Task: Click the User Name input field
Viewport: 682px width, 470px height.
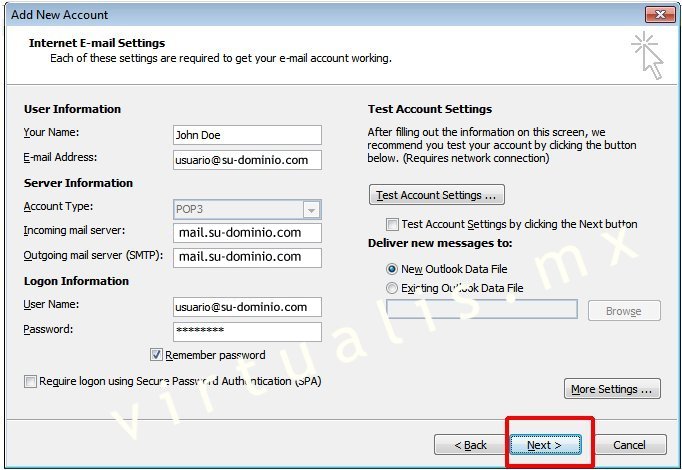Action: click(x=247, y=307)
